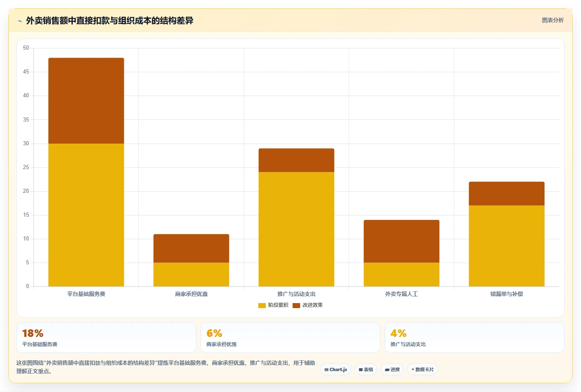
Task: Click the 阶段累积 legend label
Action: [278, 305]
